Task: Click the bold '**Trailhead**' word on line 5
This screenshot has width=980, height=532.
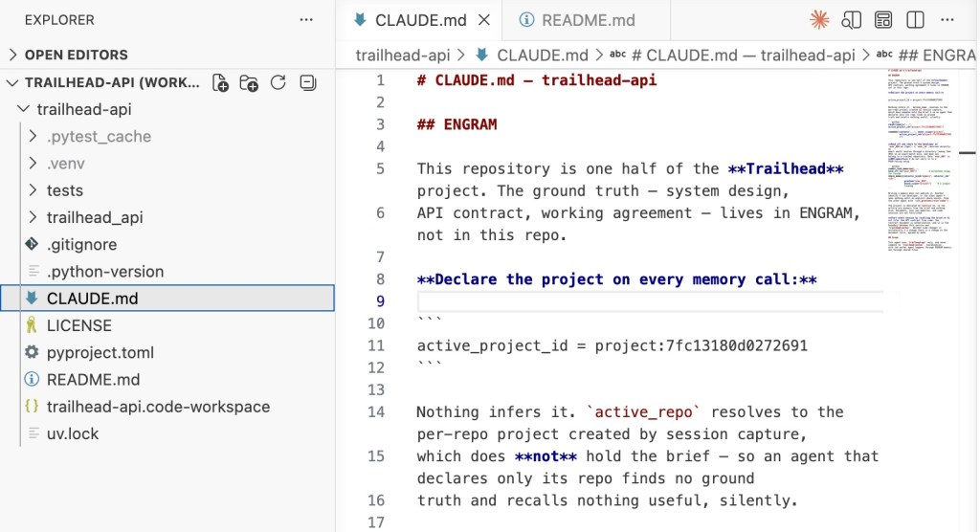Action: click(x=786, y=168)
